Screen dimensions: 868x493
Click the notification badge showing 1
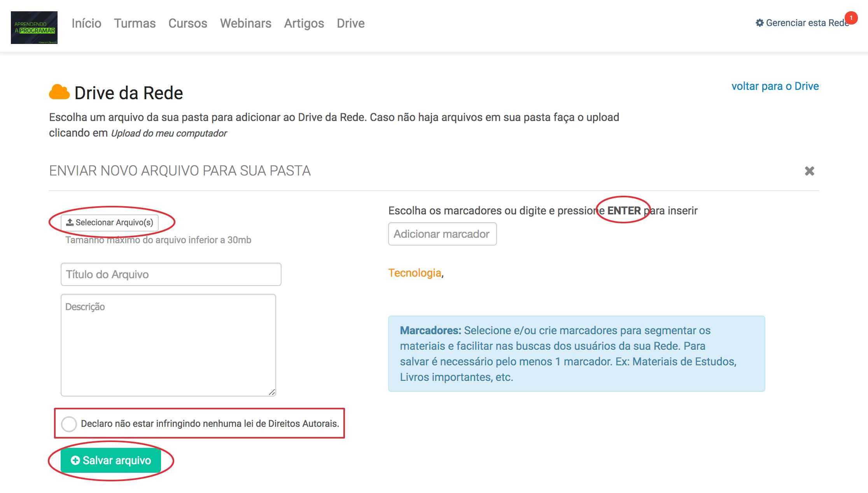click(851, 18)
